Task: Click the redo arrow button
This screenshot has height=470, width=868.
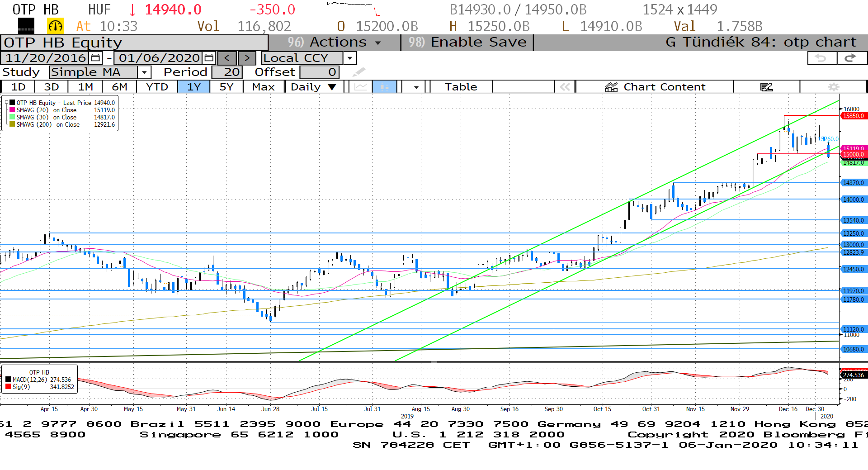Action: click(851, 58)
